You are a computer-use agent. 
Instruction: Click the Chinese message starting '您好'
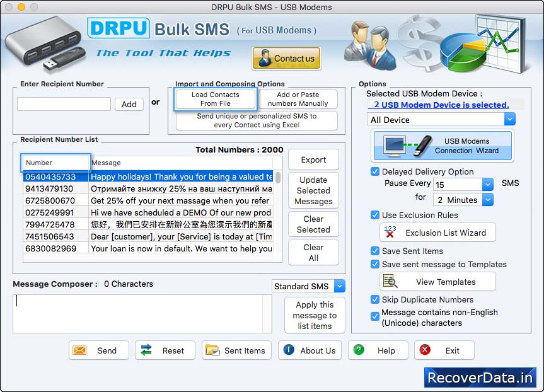tap(182, 224)
